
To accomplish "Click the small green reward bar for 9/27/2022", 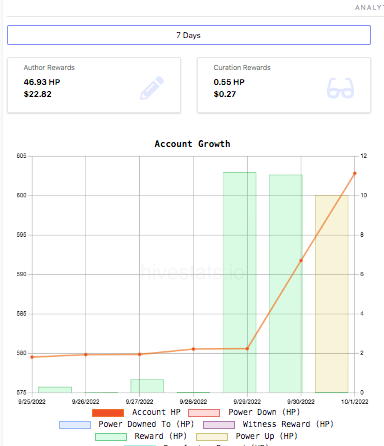I will 147,386.
